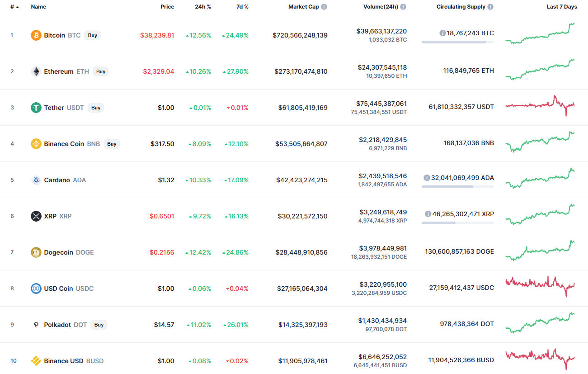
Task: Click the Dogecoin logo icon
Action: tap(36, 252)
